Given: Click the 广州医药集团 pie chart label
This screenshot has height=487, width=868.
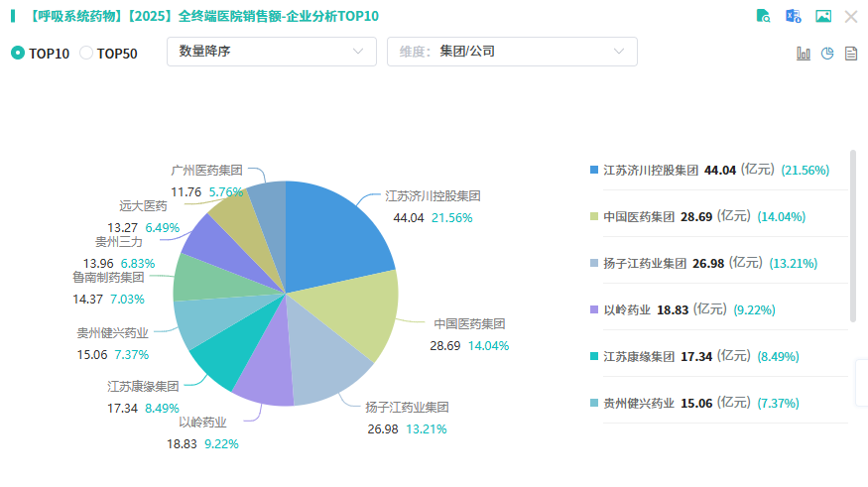Looking at the screenshot, I should (x=206, y=171).
